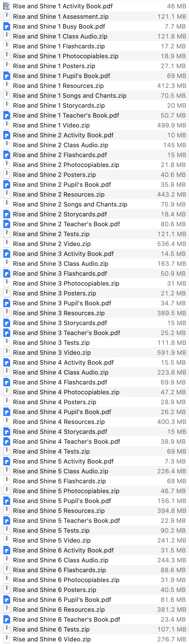Click the PDF icon of Rise and Shine 6 Teacher's Book.pdf
Screen dimensions: 189x644
[7, 620]
